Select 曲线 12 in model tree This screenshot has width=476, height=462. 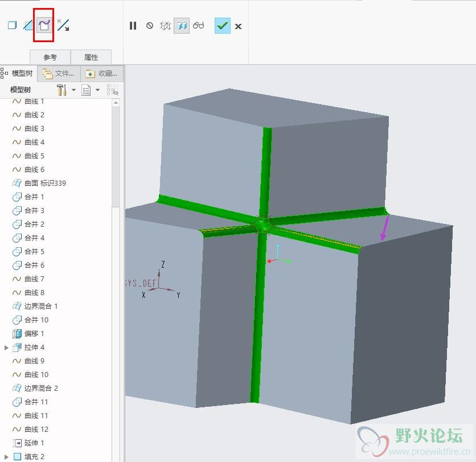coord(36,429)
